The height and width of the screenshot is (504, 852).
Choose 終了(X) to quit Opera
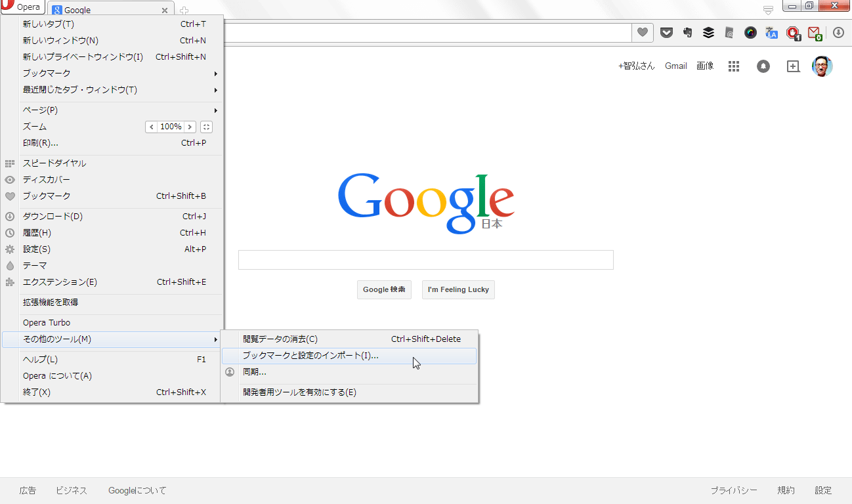[112, 392]
